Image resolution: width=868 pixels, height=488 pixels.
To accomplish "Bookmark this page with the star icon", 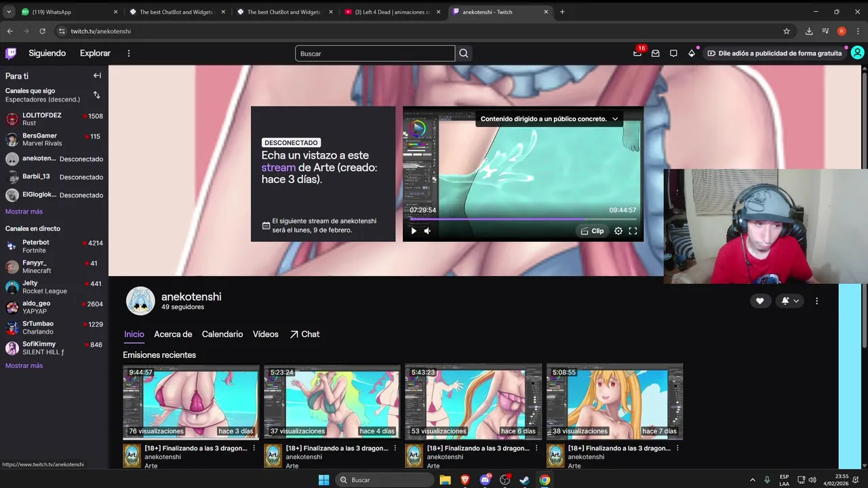I will tap(787, 31).
